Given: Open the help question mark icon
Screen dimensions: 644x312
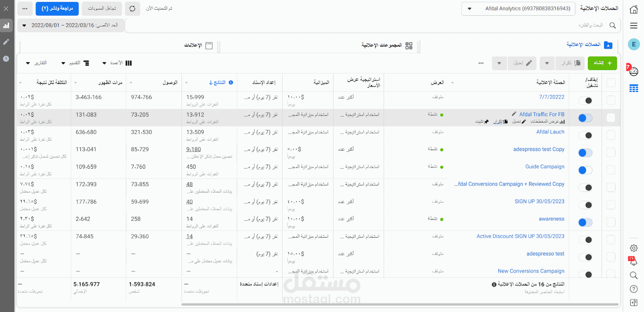Looking at the screenshot, I should [633, 289].
